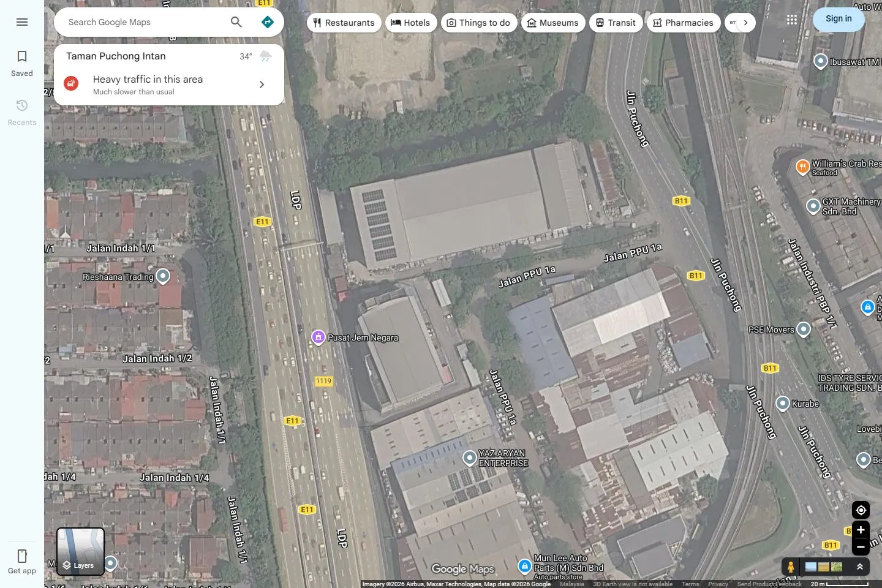882x588 pixels.
Task: Select the Museums category chip
Action: pos(553,23)
